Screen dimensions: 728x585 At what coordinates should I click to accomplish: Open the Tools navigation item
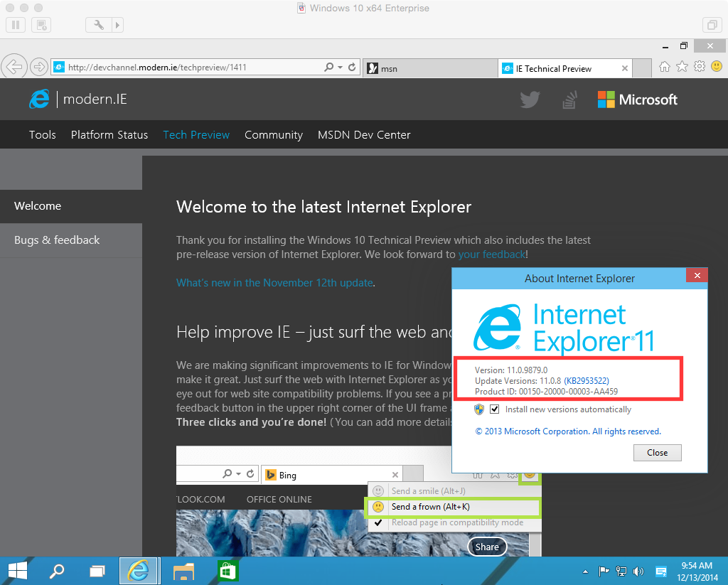[42, 134]
